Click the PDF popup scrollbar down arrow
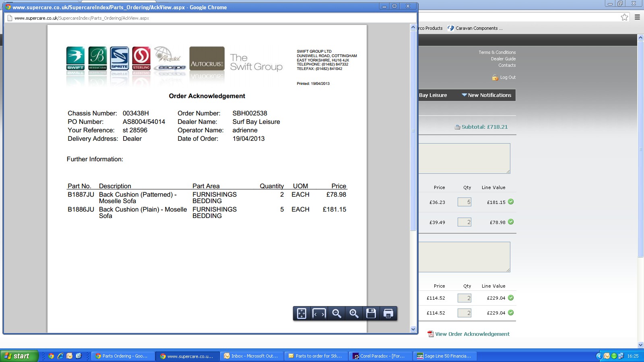The image size is (644, 362). [x=413, y=329]
